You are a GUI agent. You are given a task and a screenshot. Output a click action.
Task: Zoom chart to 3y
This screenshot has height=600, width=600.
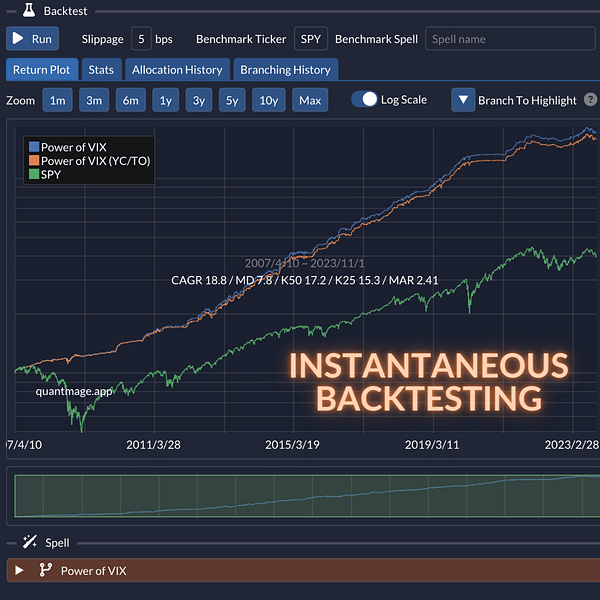coord(199,100)
